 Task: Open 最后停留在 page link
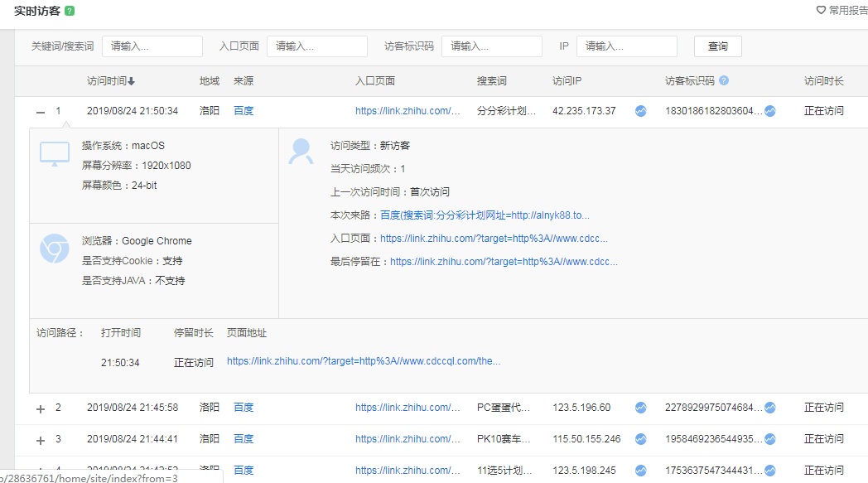click(504, 262)
